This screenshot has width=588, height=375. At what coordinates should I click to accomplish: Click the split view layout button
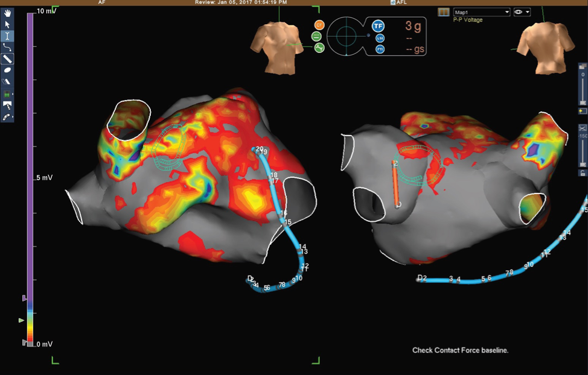tap(444, 12)
